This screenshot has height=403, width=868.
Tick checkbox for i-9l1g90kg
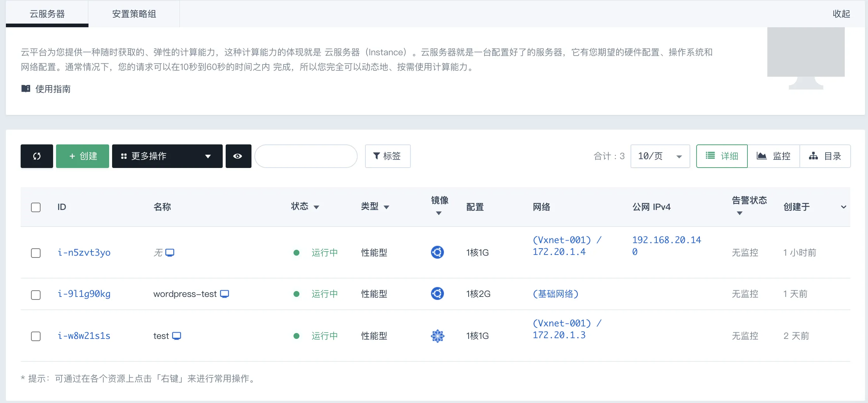tap(36, 295)
